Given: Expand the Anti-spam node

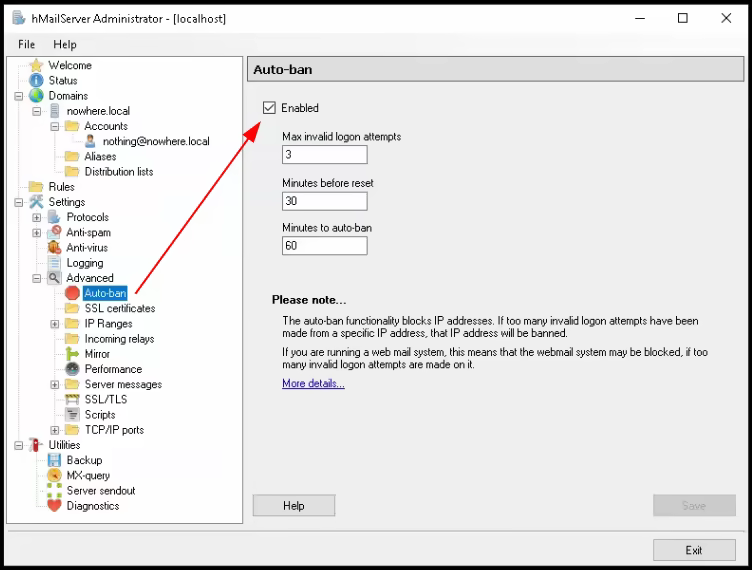Looking at the screenshot, I should pos(37,233).
